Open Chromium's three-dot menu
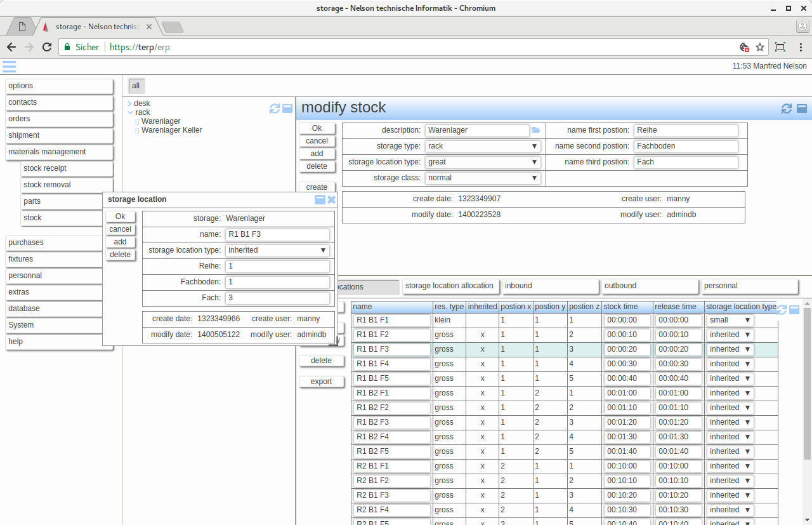 (801, 47)
